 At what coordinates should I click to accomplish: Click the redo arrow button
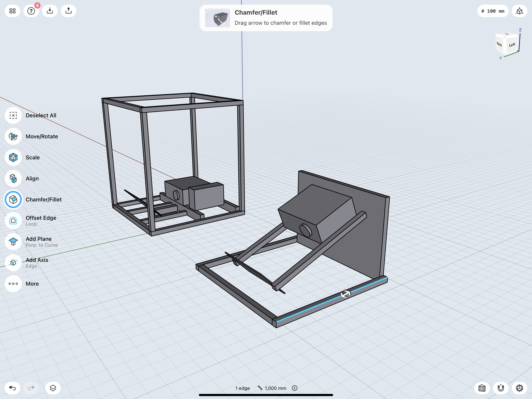[x=31, y=388]
